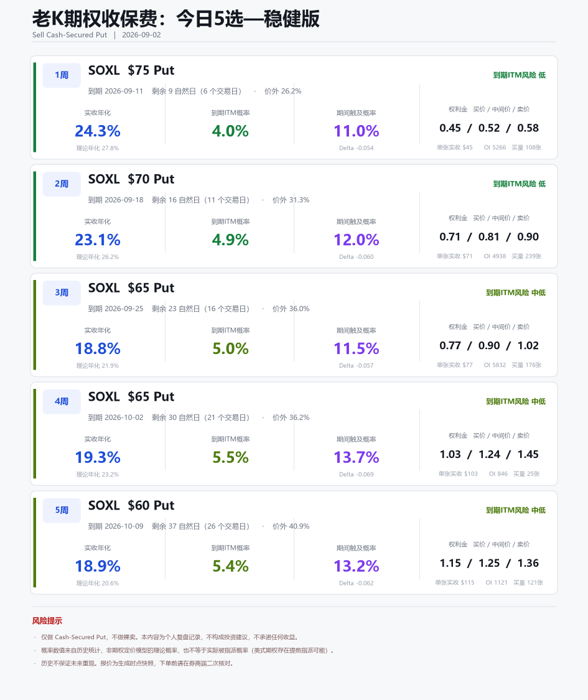This screenshot has height=700, width=588.
Task: Click the 5.5% ITM probability
Action: coord(230,457)
